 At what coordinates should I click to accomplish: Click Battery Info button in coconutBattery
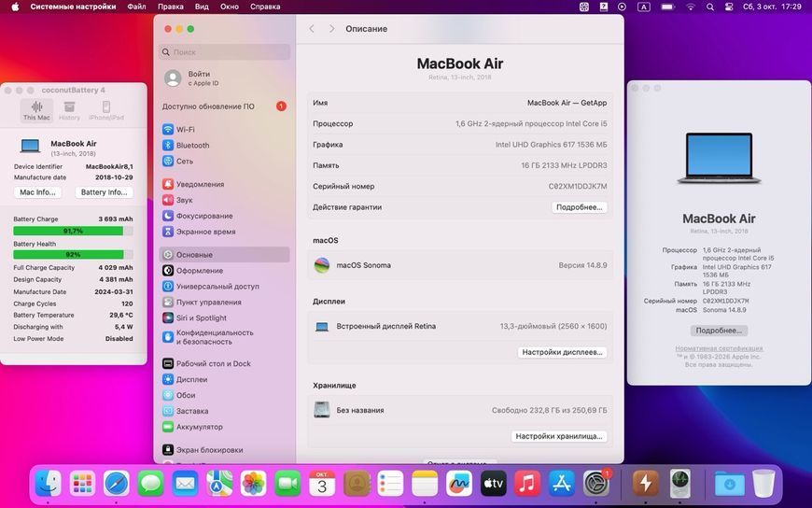click(105, 192)
